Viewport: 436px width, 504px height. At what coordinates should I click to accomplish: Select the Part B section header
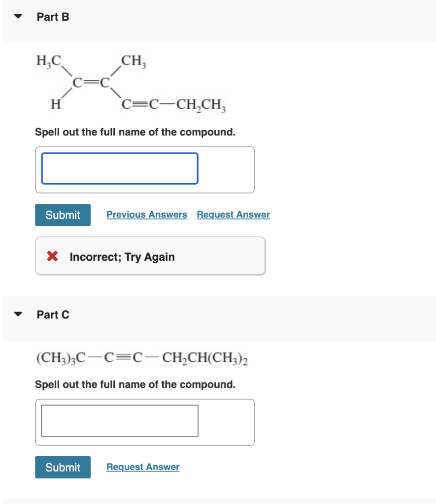click(x=52, y=16)
